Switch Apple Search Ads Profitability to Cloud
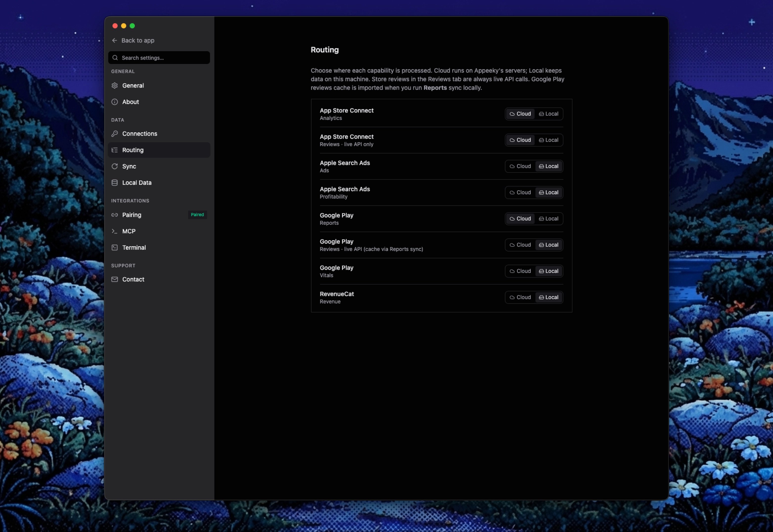 pos(520,192)
